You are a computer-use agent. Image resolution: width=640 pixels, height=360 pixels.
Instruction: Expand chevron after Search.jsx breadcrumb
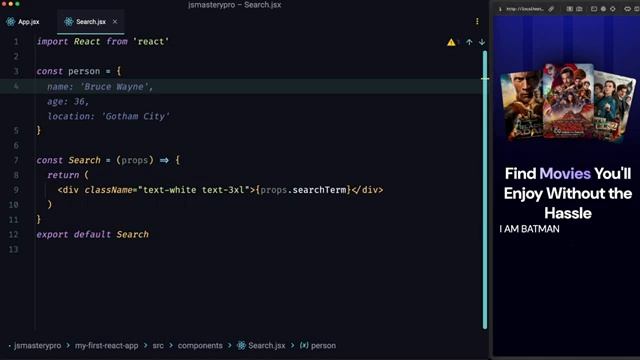[292, 345]
